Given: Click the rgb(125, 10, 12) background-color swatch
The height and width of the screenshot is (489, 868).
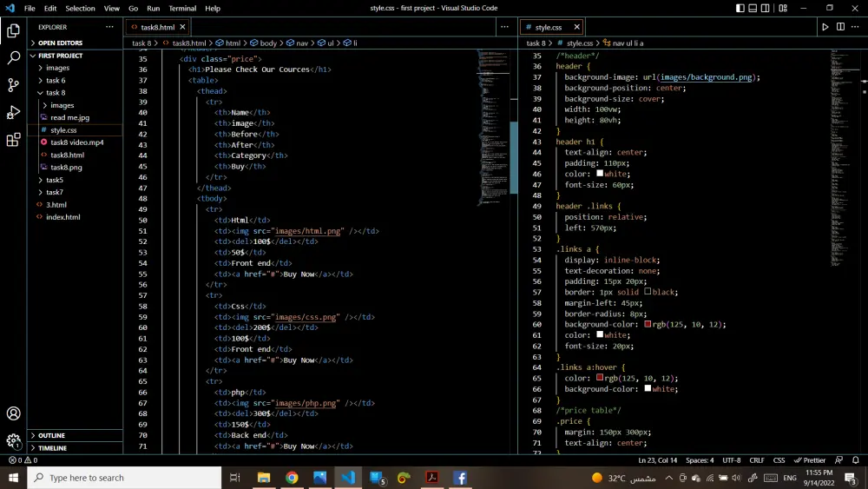Looking at the screenshot, I should pos(648,325).
